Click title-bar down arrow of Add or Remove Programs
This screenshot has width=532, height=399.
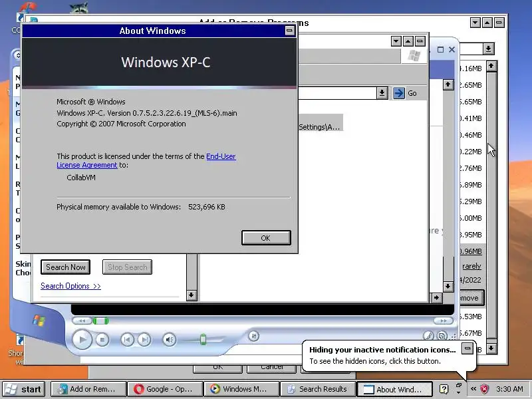475,23
